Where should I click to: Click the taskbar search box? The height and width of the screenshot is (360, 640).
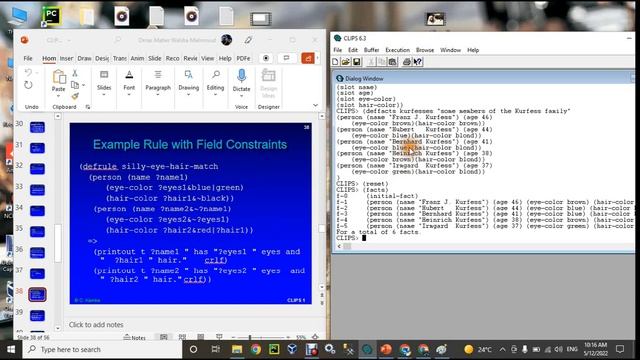[102, 349]
